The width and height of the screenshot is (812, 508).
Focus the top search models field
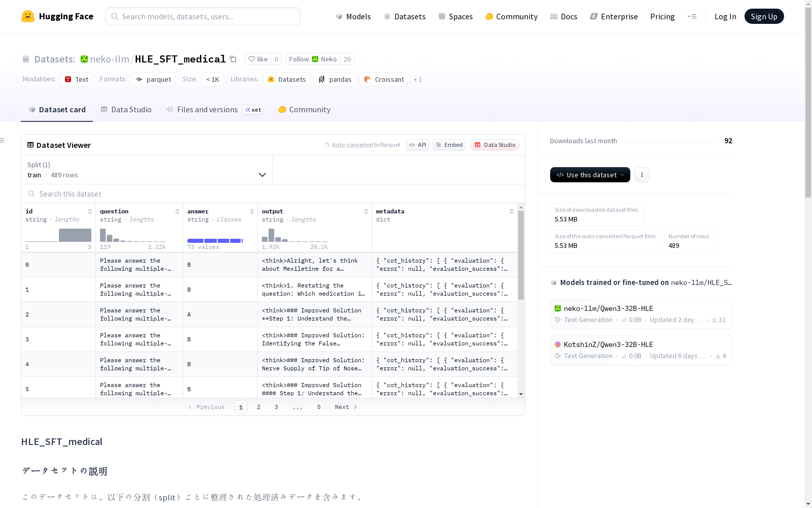(x=203, y=16)
